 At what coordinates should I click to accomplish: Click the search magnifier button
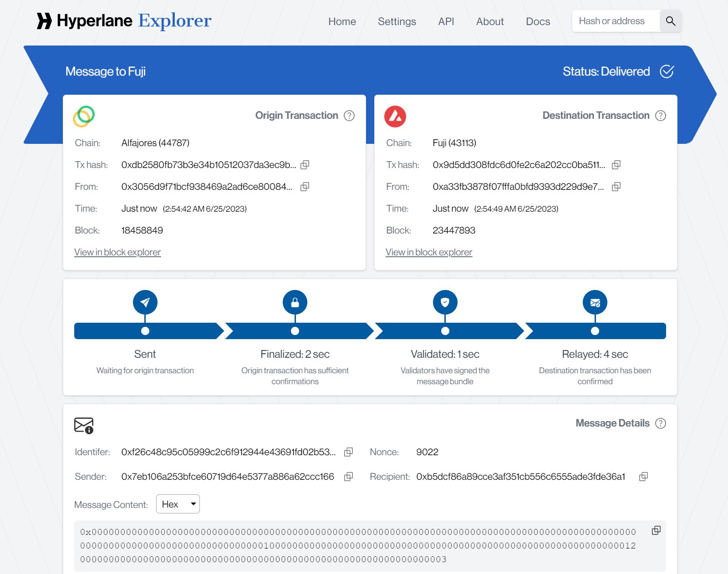[x=671, y=21]
